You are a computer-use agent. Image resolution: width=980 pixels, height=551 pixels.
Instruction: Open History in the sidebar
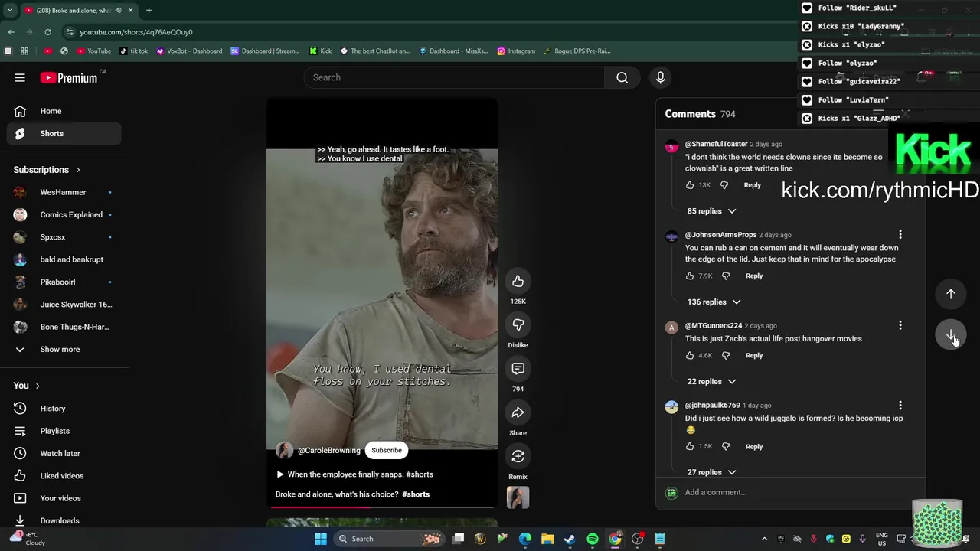point(64,409)
